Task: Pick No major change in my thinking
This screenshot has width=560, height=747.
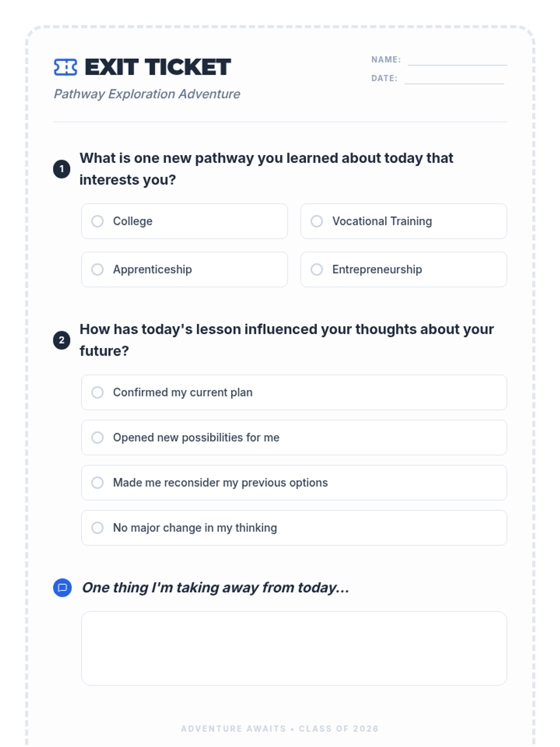Action: (294, 528)
